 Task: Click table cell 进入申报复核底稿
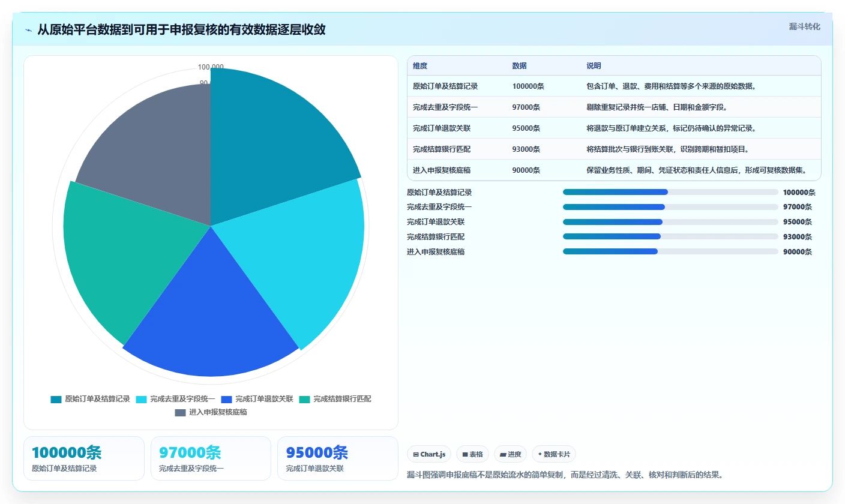442,170
